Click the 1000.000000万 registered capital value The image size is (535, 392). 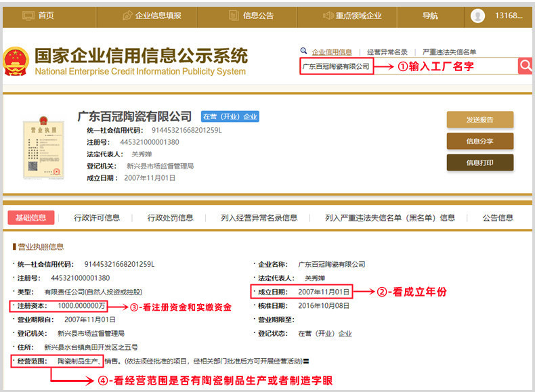[x=81, y=306]
